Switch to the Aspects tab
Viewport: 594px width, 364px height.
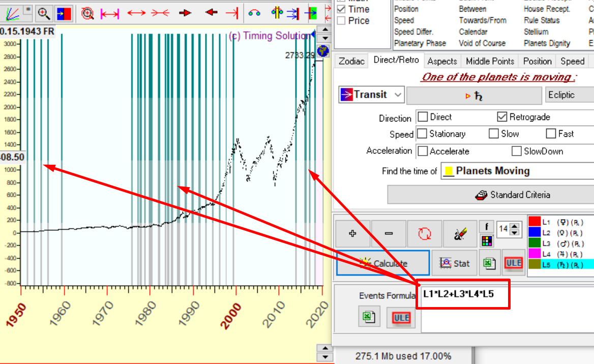pyautogui.click(x=441, y=61)
